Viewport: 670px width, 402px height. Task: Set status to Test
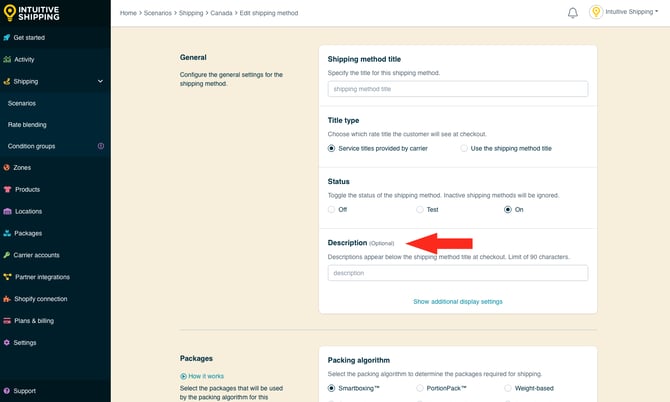coord(420,209)
